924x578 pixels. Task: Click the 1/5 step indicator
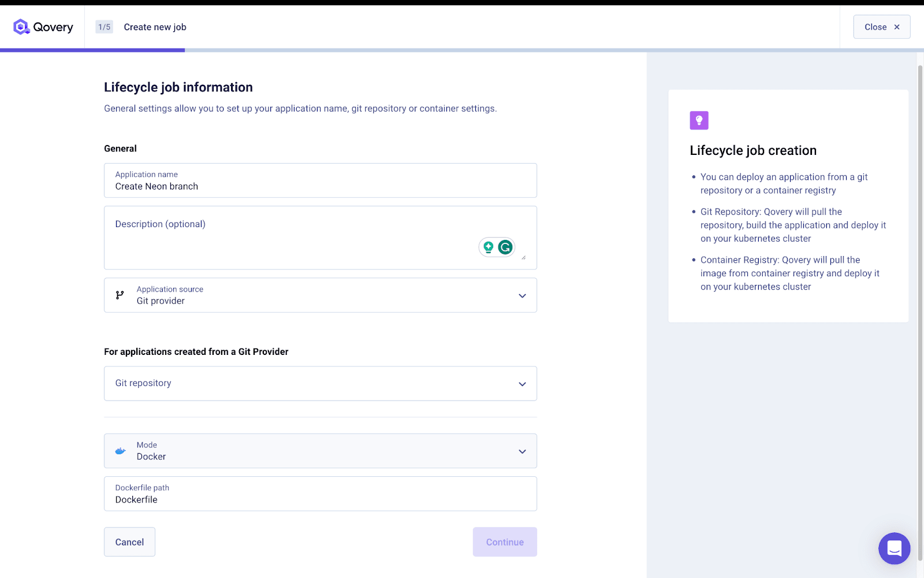104,27
